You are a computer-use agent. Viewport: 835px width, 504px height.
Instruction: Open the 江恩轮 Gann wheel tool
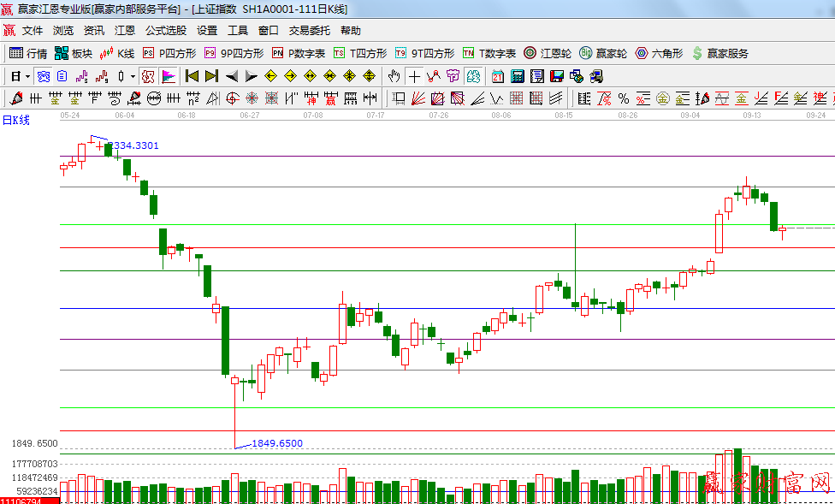pos(548,53)
